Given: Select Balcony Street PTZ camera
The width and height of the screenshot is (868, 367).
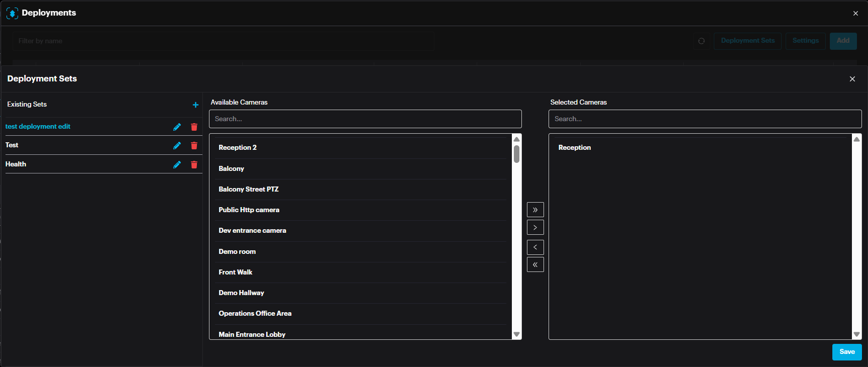Looking at the screenshot, I should [x=249, y=189].
